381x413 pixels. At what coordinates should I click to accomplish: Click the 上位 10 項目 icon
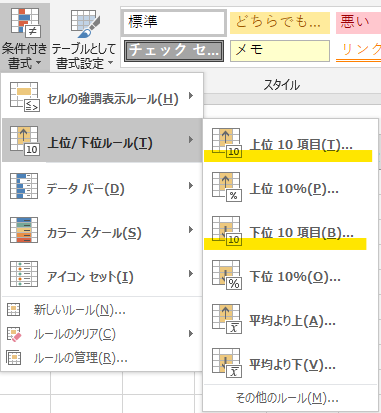click(x=227, y=143)
